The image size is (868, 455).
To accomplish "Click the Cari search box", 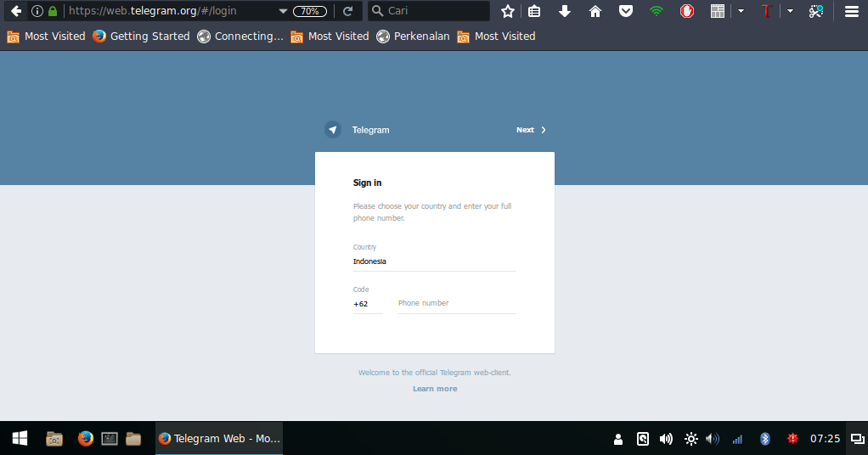I will (x=429, y=10).
